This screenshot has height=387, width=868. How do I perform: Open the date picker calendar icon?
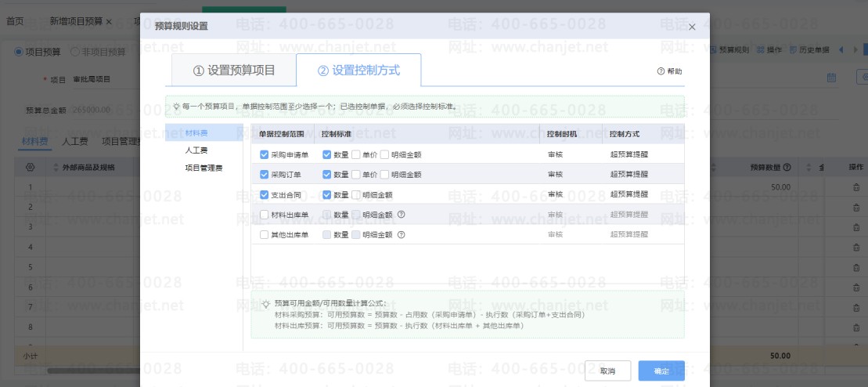[x=832, y=78]
